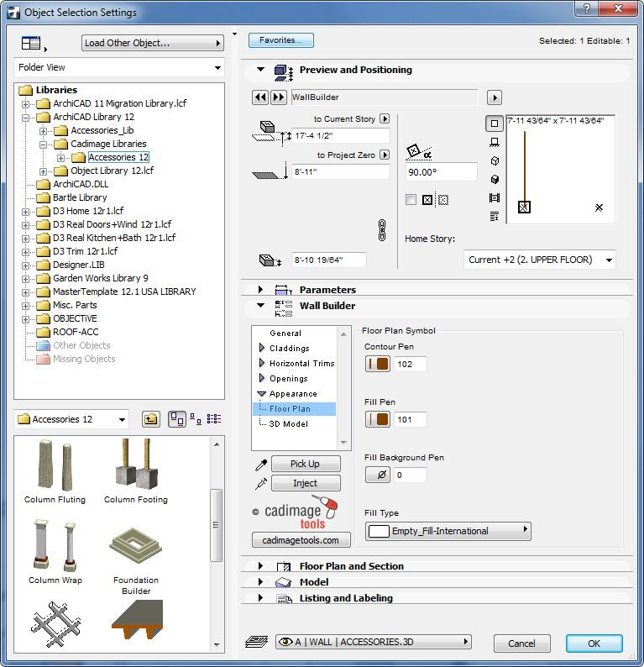Image resolution: width=644 pixels, height=667 pixels.
Task: Select the preview picture filmstrip icon
Action: (495, 197)
